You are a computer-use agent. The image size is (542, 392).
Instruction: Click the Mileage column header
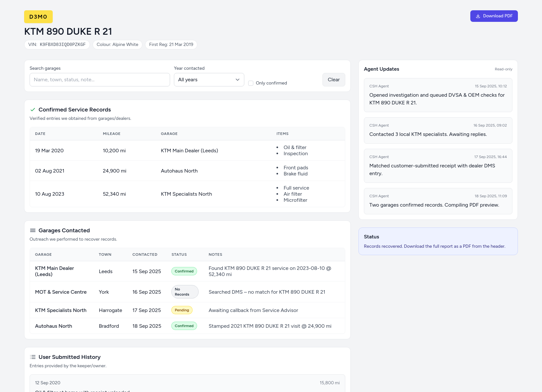tap(112, 134)
